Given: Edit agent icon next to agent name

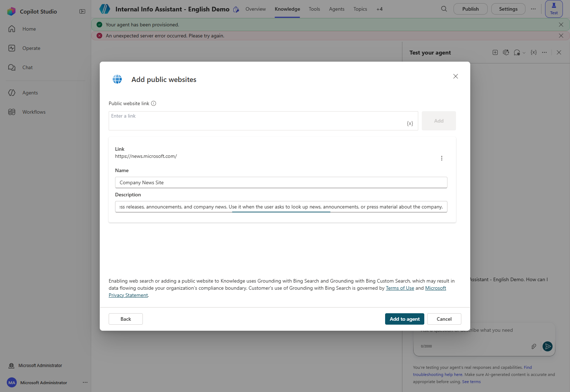Looking at the screenshot, I should coord(236,9).
